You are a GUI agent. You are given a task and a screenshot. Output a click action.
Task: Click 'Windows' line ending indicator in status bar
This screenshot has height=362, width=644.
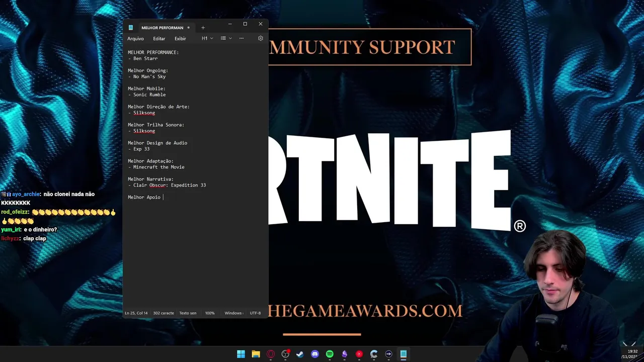[233, 313]
